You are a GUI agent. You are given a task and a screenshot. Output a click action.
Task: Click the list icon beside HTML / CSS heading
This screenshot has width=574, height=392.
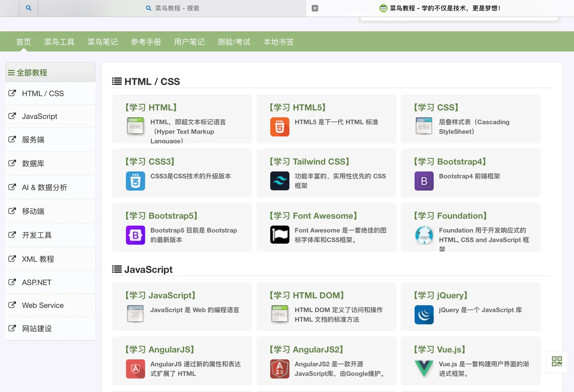coord(117,81)
